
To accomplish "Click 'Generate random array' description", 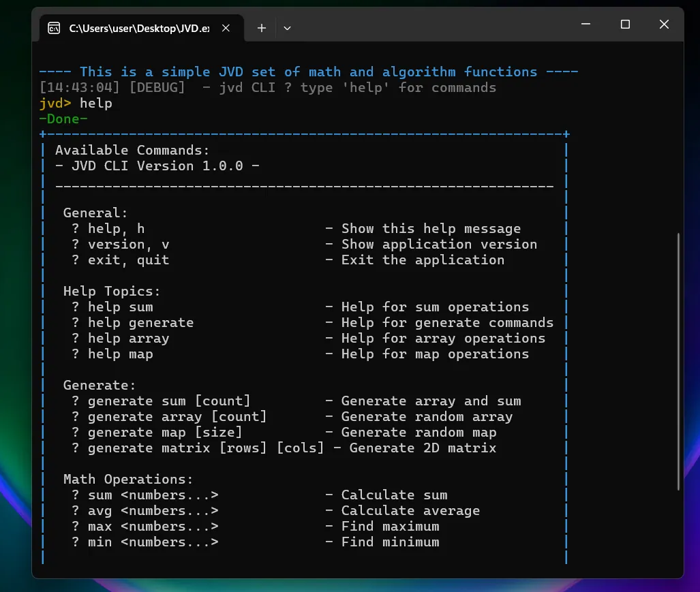I will (x=427, y=417).
